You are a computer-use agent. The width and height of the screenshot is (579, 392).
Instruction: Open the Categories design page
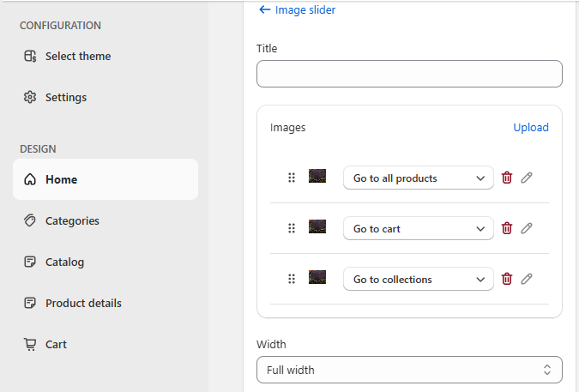106,220
